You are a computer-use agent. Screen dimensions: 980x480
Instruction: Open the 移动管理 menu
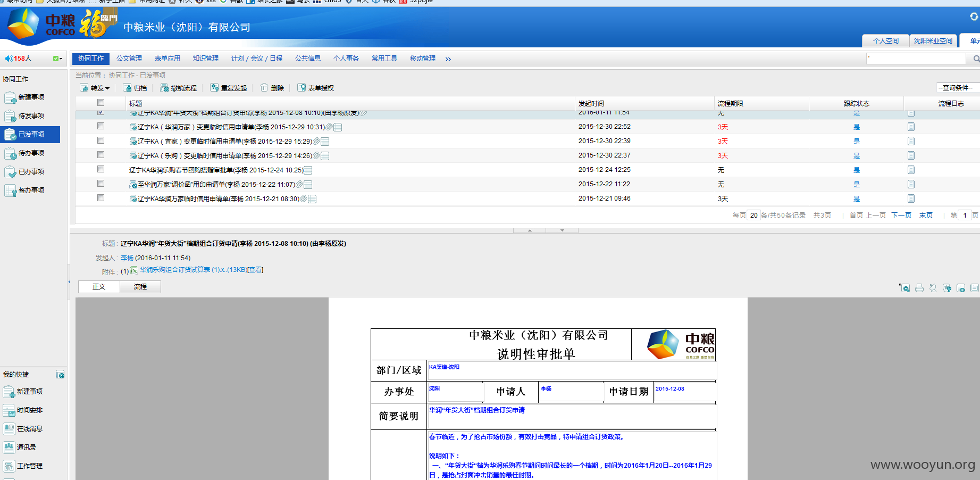(x=423, y=59)
